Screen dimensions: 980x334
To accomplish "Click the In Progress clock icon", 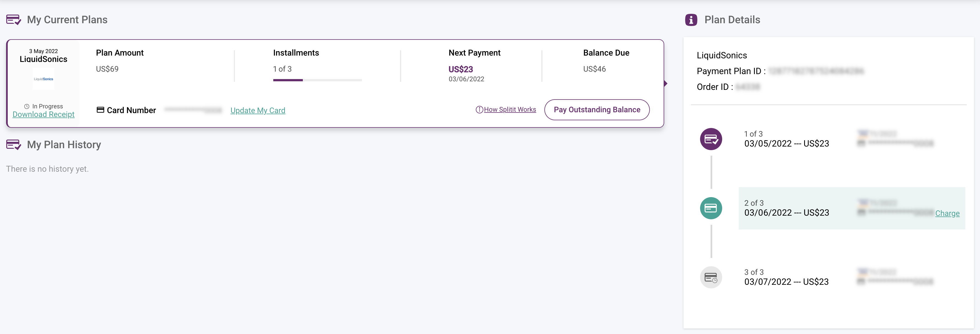I will [x=27, y=107].
